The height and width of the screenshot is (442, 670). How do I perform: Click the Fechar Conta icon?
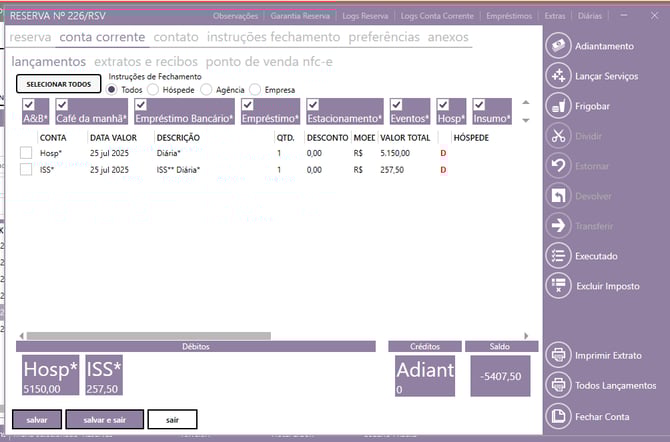click(558, 416)
